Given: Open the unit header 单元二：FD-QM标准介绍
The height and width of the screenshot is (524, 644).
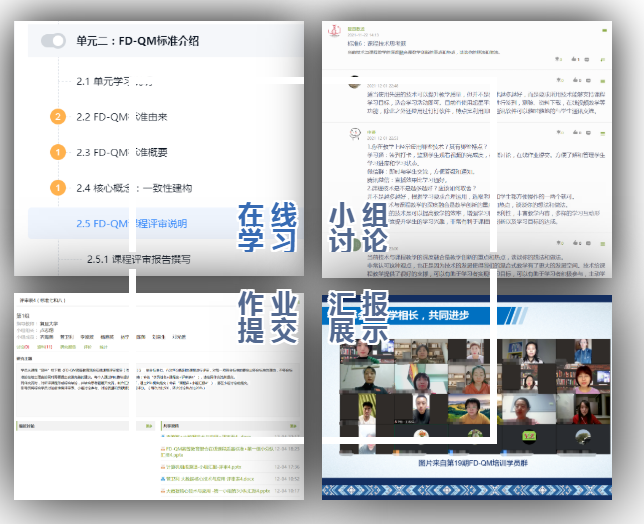Looking at the screenshot, I should pyautogui.click(x=138, y=41).
